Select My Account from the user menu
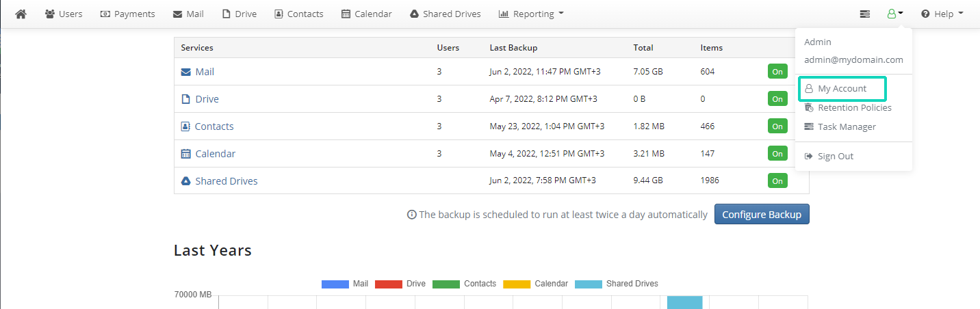The height and width of the screenshot is (309, 980). (x=842, y=89)
